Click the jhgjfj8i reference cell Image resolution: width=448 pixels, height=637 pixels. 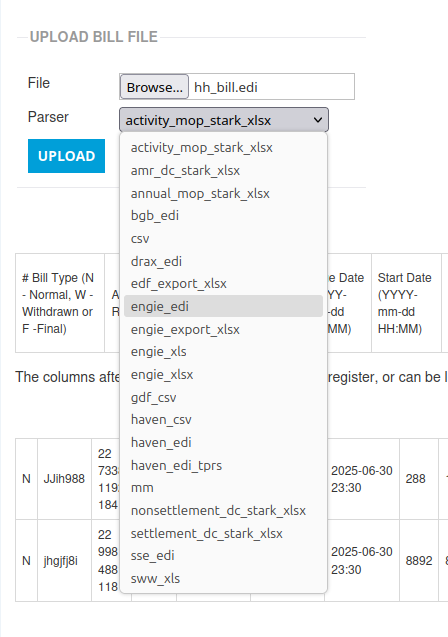pyautogui.click(x=64, y=561)
